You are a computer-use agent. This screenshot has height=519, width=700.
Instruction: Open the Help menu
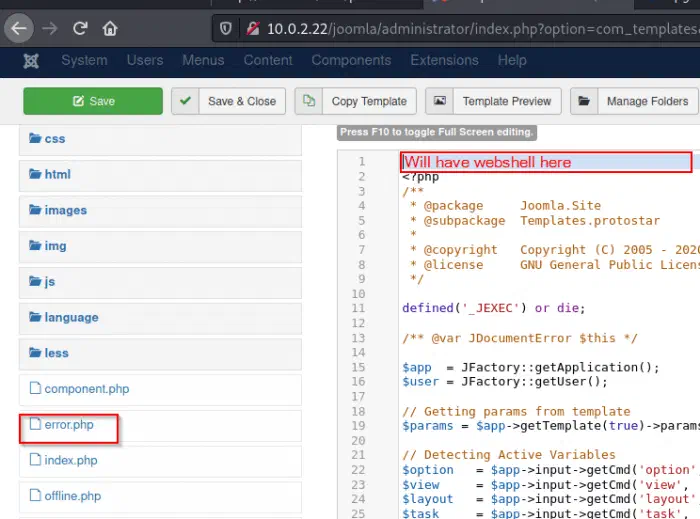(512, 60)
